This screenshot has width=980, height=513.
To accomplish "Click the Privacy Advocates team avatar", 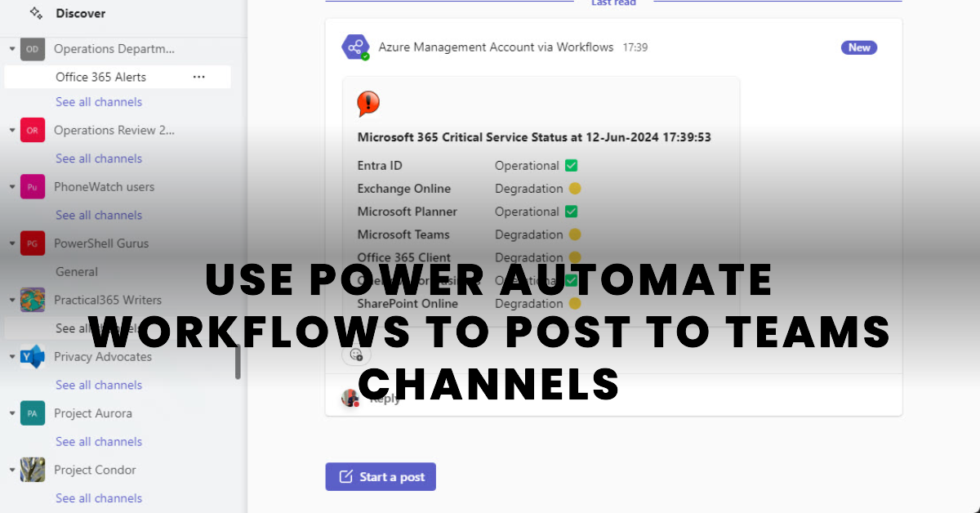I will [33, 357].
